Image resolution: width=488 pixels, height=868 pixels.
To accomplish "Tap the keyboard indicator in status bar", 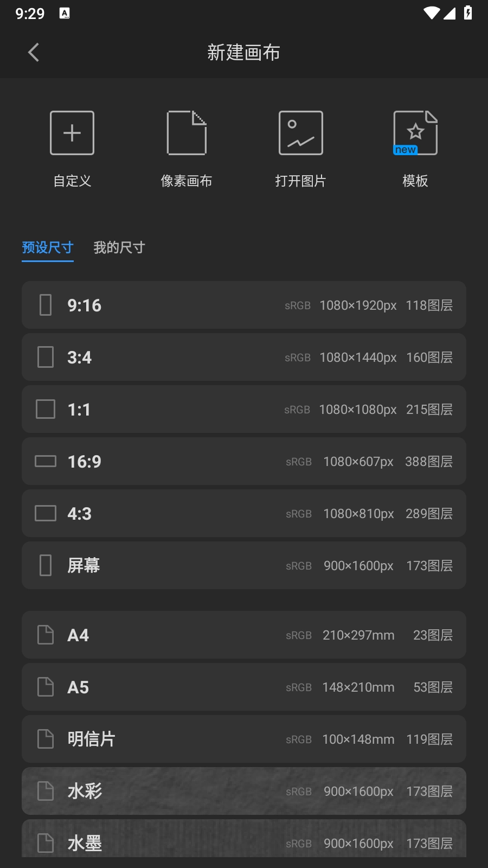I will [x=65, y=14].
